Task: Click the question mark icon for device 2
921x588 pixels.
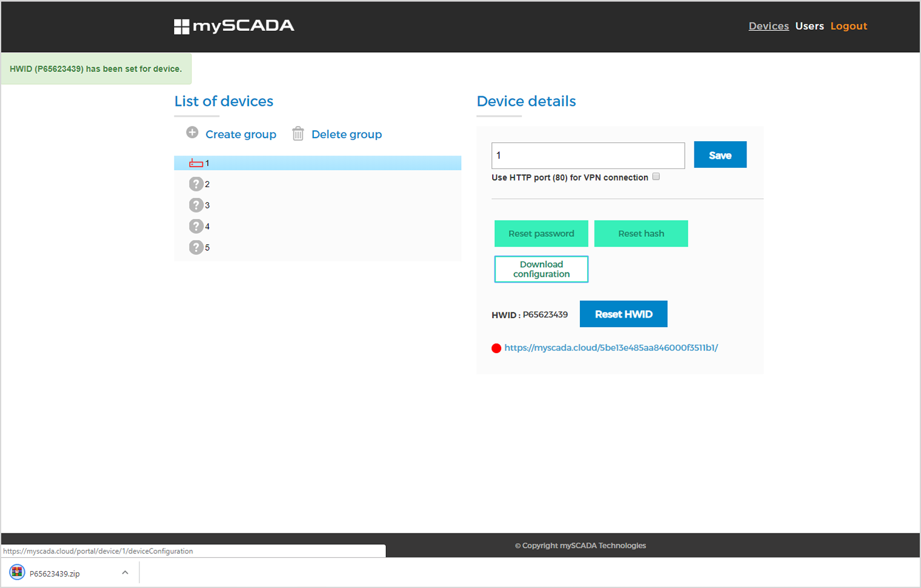Action: pyautogui.click(x=196, y=184)
